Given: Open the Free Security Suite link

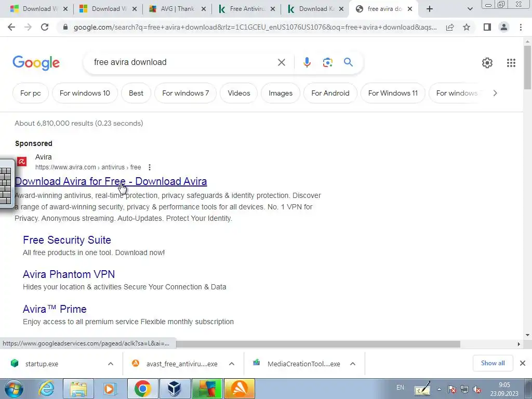Looking at the screenshot, I should click(67, 240).
